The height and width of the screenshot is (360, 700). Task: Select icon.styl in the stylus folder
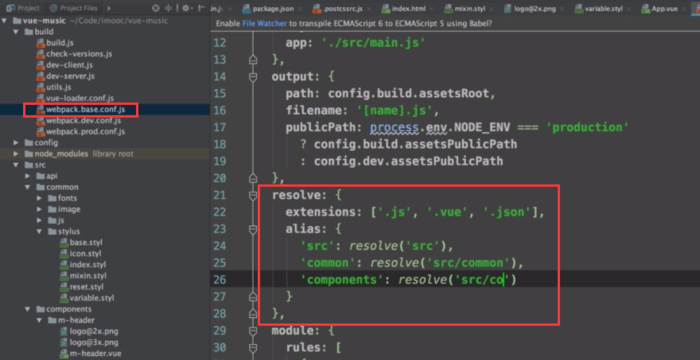pos(85,254)
